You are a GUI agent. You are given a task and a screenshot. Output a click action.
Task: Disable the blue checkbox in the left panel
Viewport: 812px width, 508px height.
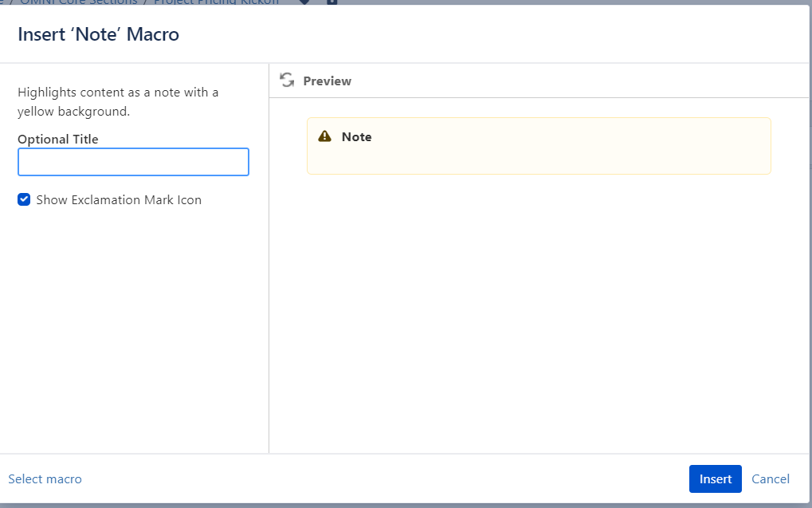pyautogui.click(x=24, y=199)
